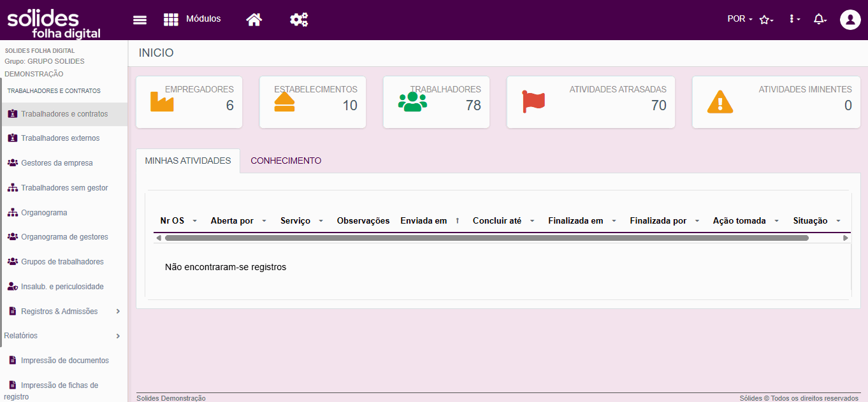The image size is (868, 402).
Task: Open the Atividades Iminentes card
Action: (776, 102)
